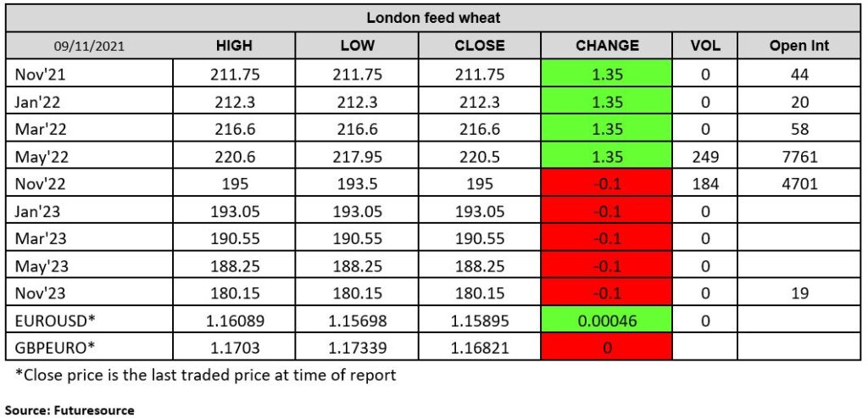868x418 pixels.
Task: Click the CHANGE column header
Action: tap(606, 46)
